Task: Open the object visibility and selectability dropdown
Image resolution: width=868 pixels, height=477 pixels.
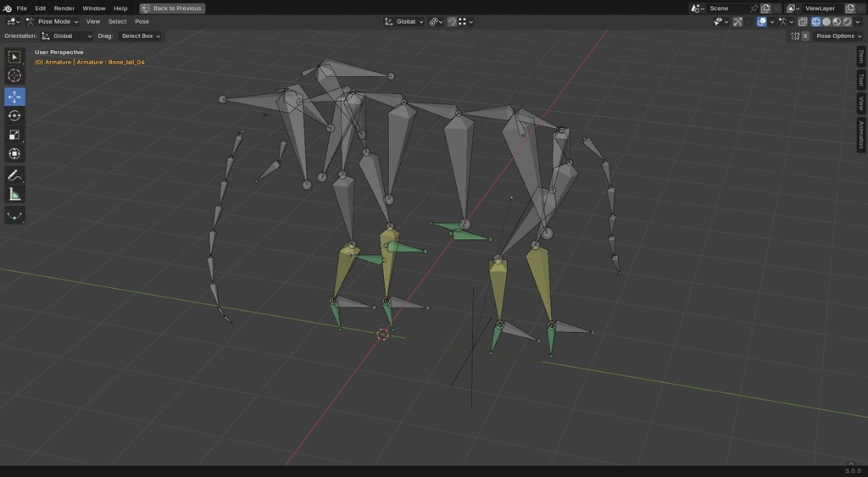Action: 721,21
